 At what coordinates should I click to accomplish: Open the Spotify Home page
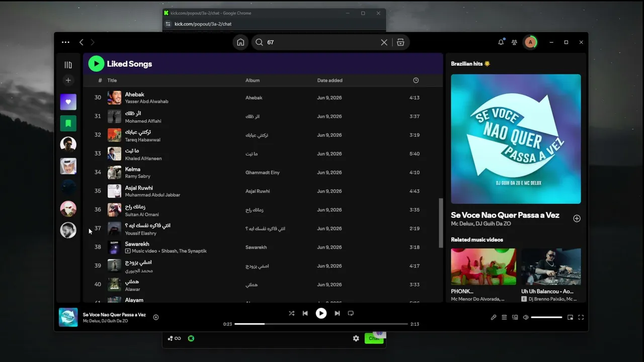coord(240,42)
